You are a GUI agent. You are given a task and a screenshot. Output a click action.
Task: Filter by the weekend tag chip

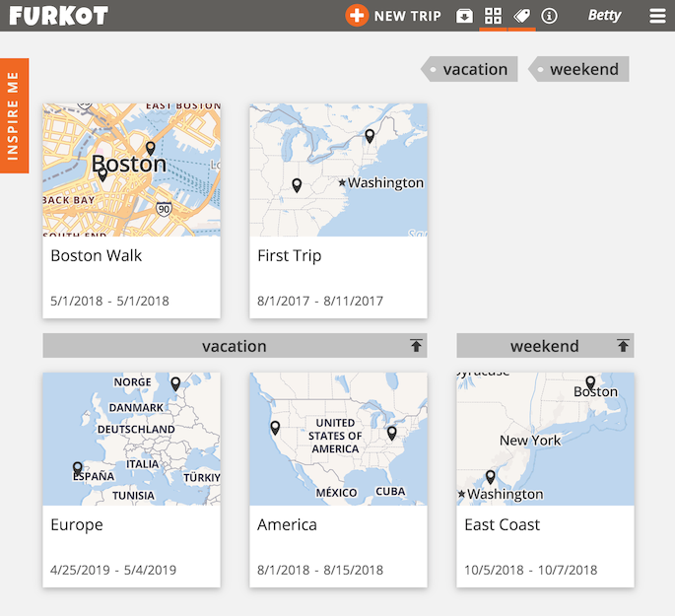click(x=578, y=69)
